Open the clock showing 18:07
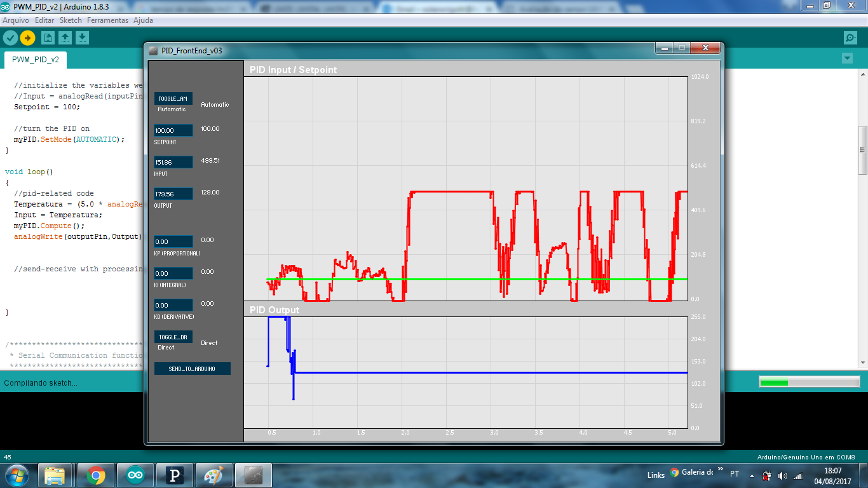Viewport: 868px width, 488px height. 832,475
